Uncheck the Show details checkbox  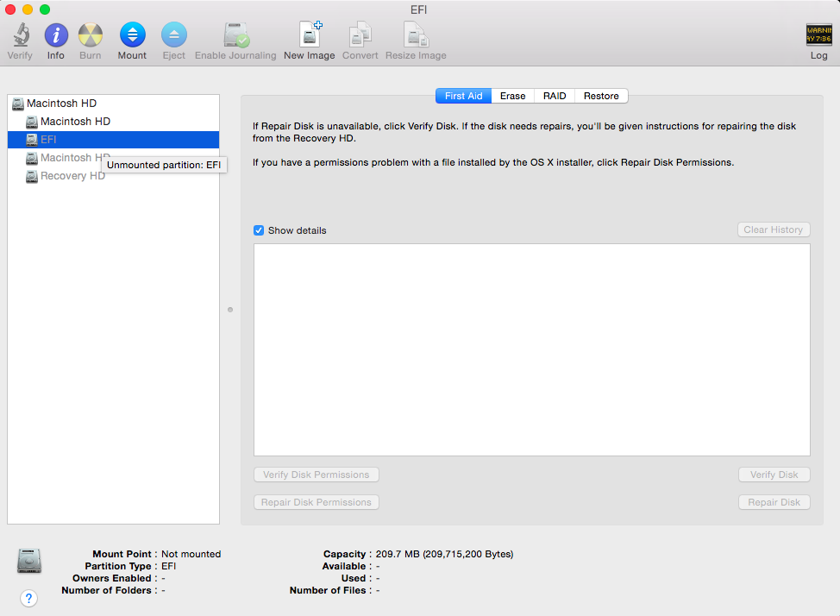coord(259,230)
